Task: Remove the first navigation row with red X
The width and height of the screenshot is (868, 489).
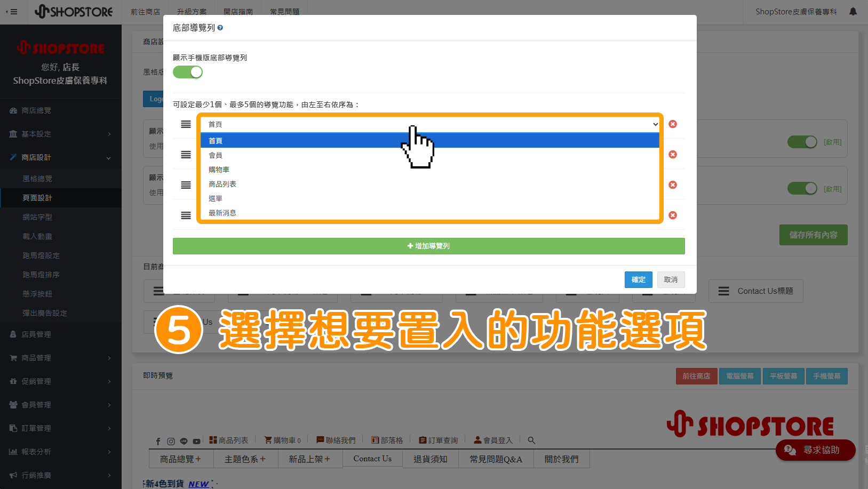Action: pyautogui.click(x=673, y=124)
